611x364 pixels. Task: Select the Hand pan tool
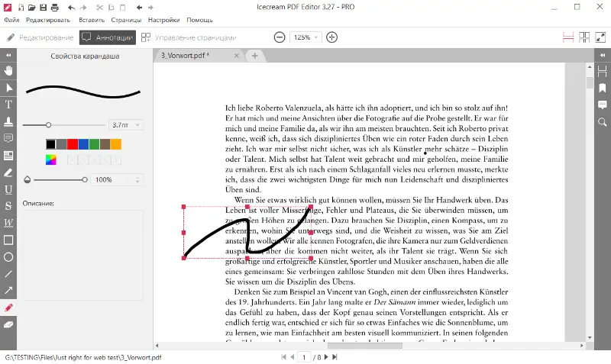click(x=8, y=70)
